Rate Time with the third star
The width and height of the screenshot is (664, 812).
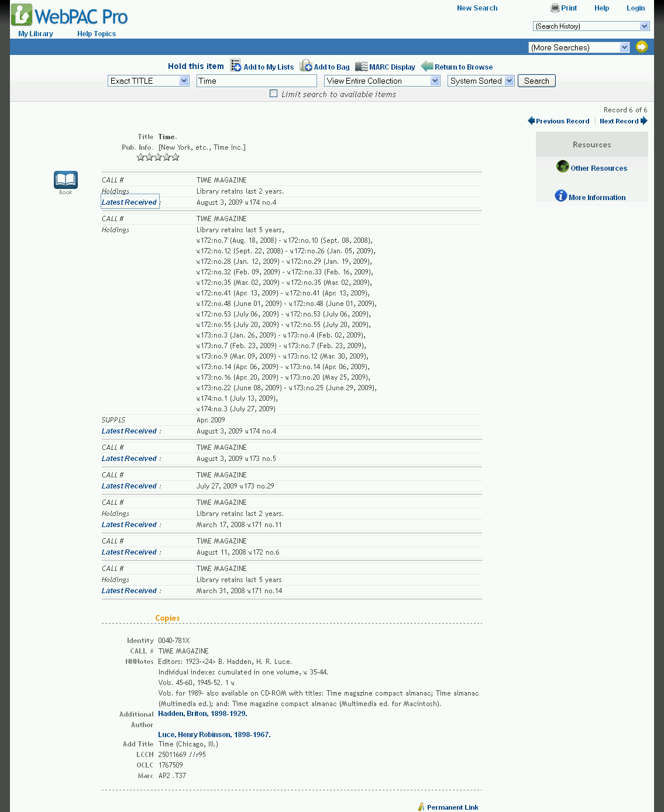(x=158, y=157)
